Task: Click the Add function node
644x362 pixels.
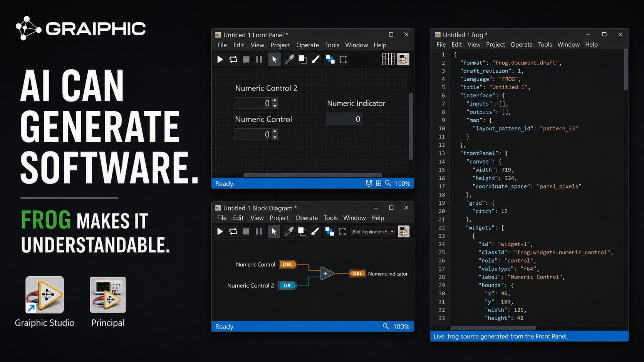Action: [327, 273]
